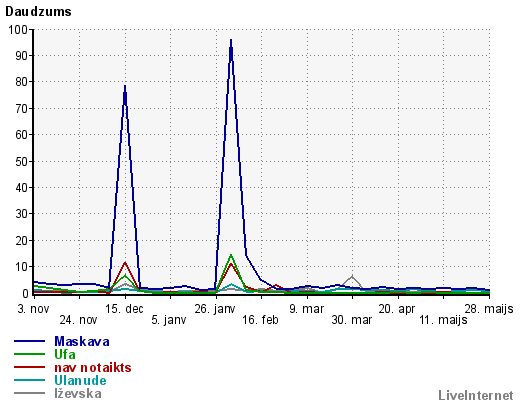
Task: Click the 0 y-axis value
Action: 25,294
